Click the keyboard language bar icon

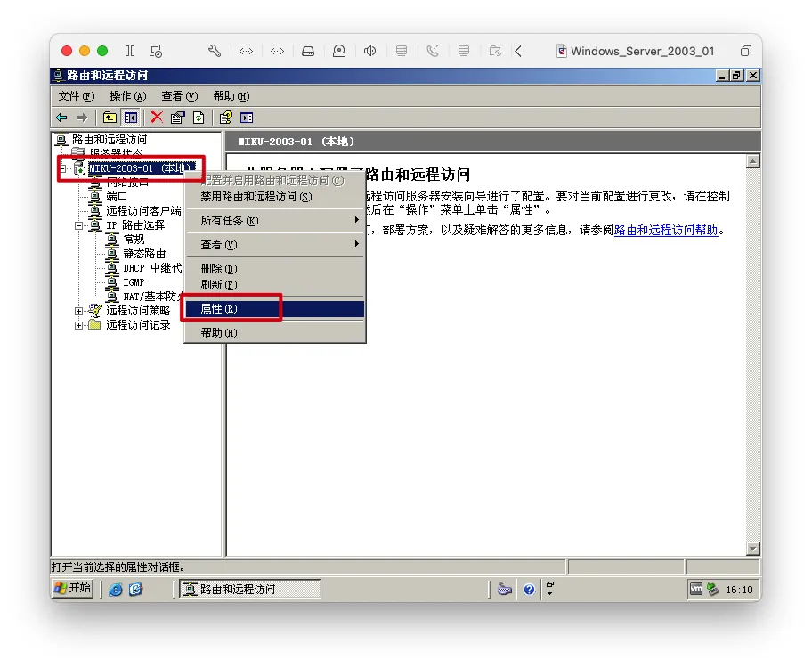(505, 590)
